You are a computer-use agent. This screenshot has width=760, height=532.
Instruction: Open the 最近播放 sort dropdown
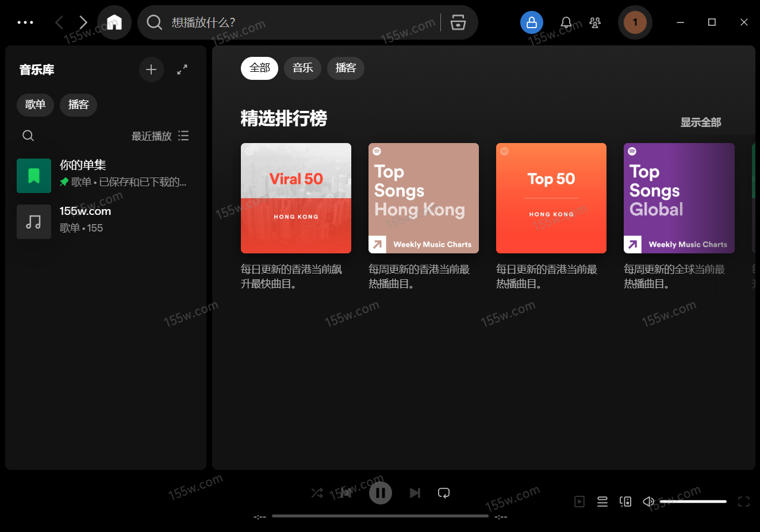[x=160, y=136]
